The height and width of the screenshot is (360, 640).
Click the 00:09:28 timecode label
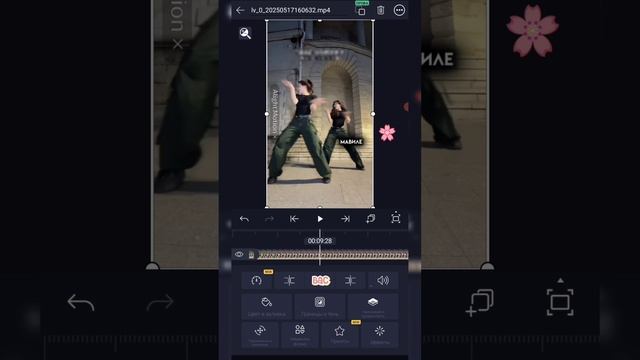[x=320, y=241]
